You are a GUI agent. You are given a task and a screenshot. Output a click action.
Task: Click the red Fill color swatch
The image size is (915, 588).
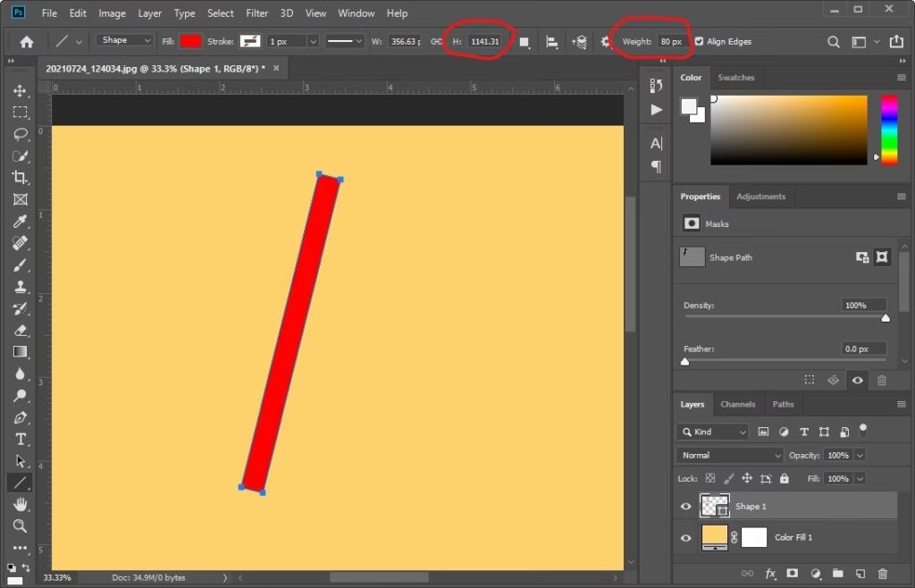tap(190, 41)
